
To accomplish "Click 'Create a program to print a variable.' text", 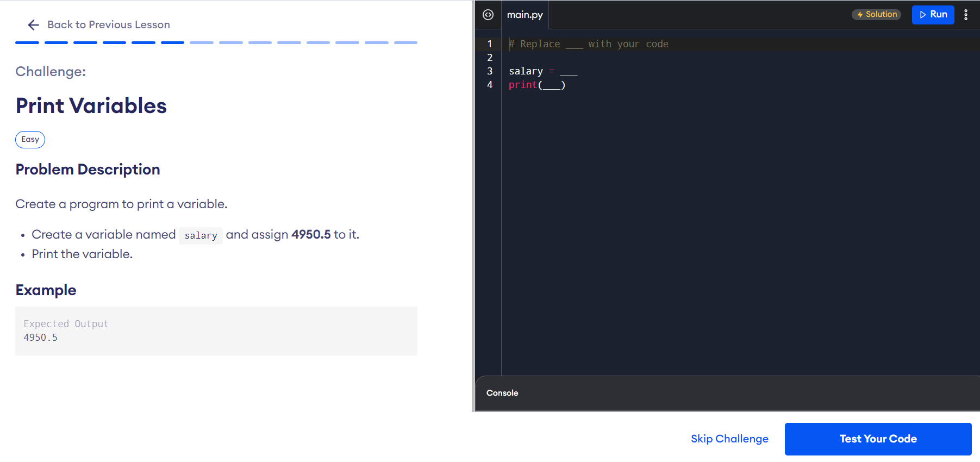I will coord(121,204).
